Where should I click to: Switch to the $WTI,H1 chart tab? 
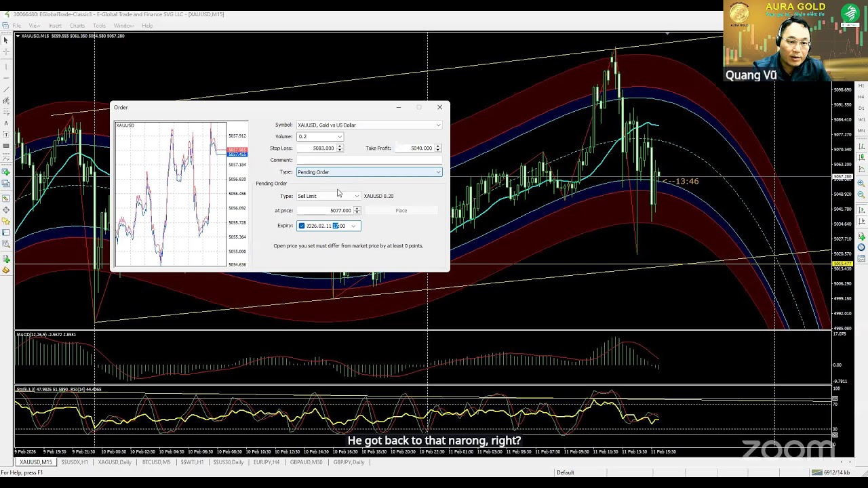point(192,462)
